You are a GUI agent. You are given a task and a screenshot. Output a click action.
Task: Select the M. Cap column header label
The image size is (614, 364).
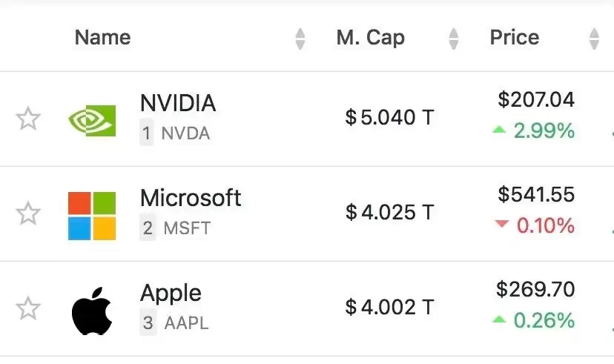click(x=370, y=37)
